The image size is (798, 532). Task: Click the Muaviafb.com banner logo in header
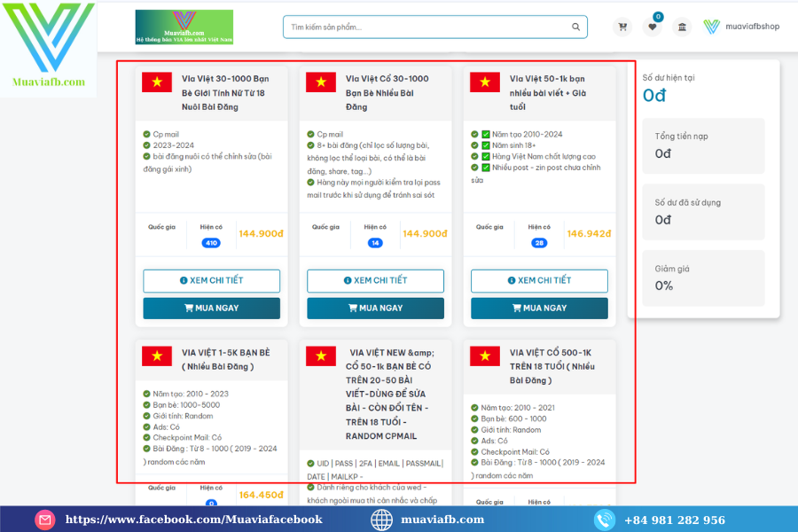(184, 27)
